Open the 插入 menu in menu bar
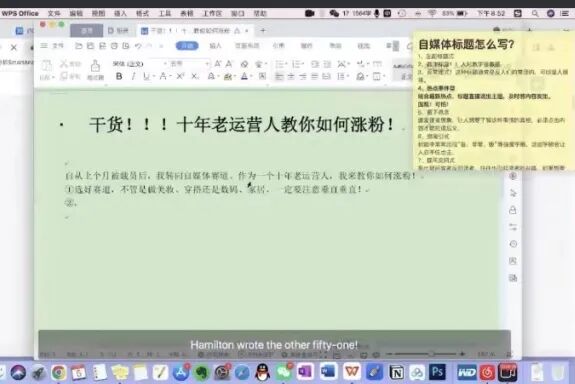Image resolution: width=575 pixels, height=384 pixels. 120,14
